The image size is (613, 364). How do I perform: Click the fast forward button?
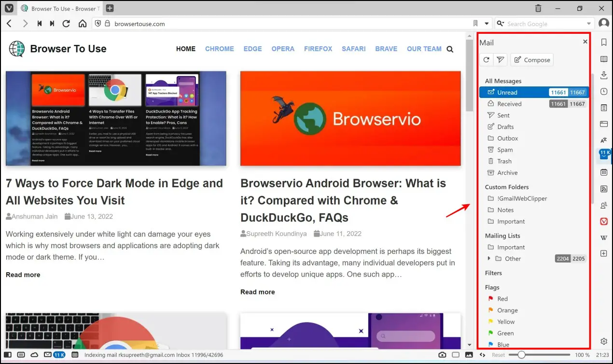coord(52,24)
